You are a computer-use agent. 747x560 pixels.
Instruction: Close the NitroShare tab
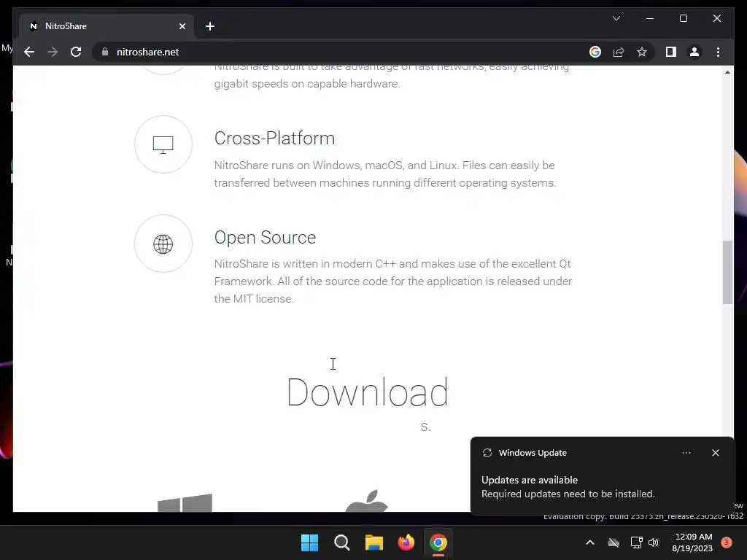182,26
